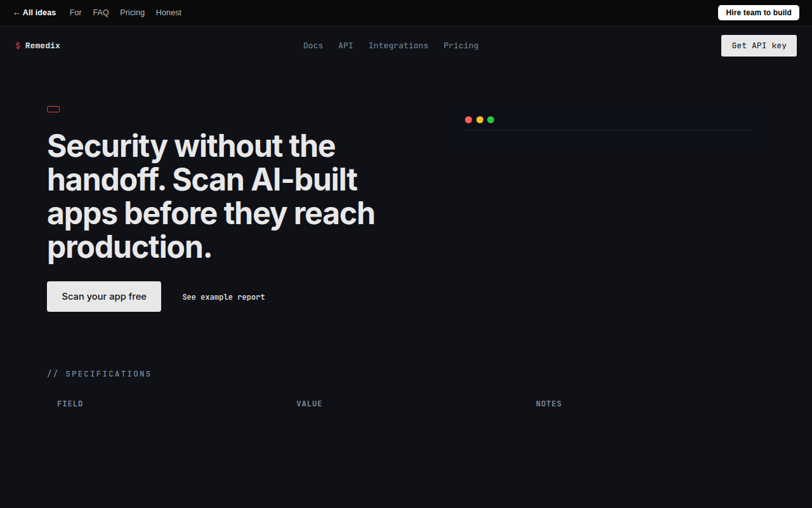
Task: Click the Remedix logo
Action: click(37, 46)
